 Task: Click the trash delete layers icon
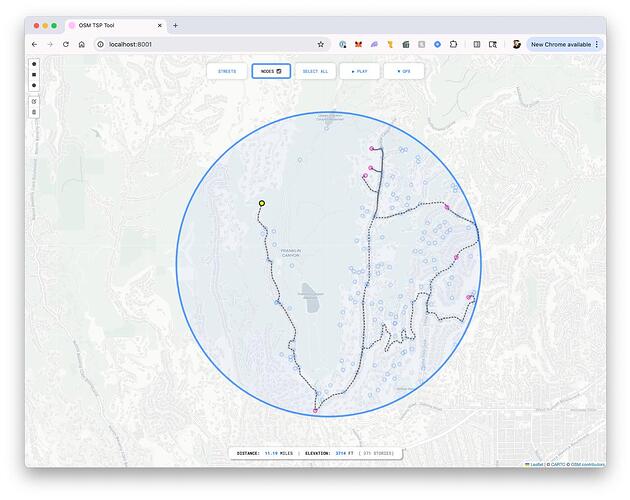click(34, 112)
